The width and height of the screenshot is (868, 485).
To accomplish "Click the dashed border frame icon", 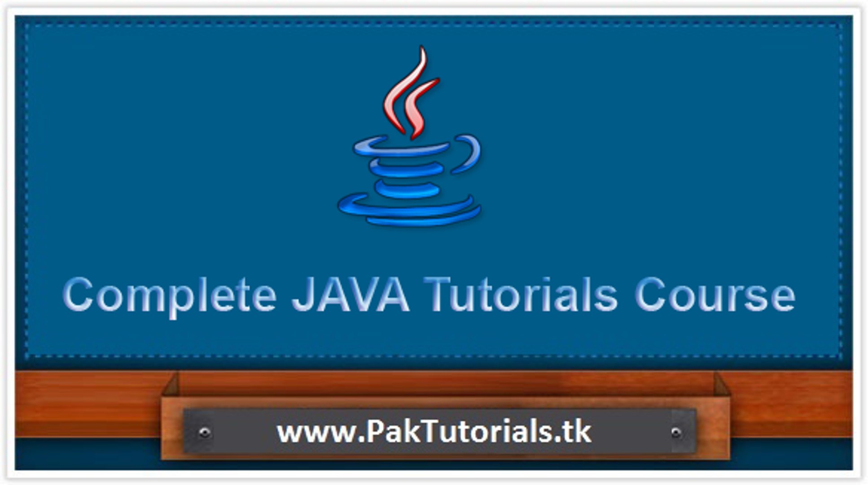I will pyautogui.click(x=28, y=28).
